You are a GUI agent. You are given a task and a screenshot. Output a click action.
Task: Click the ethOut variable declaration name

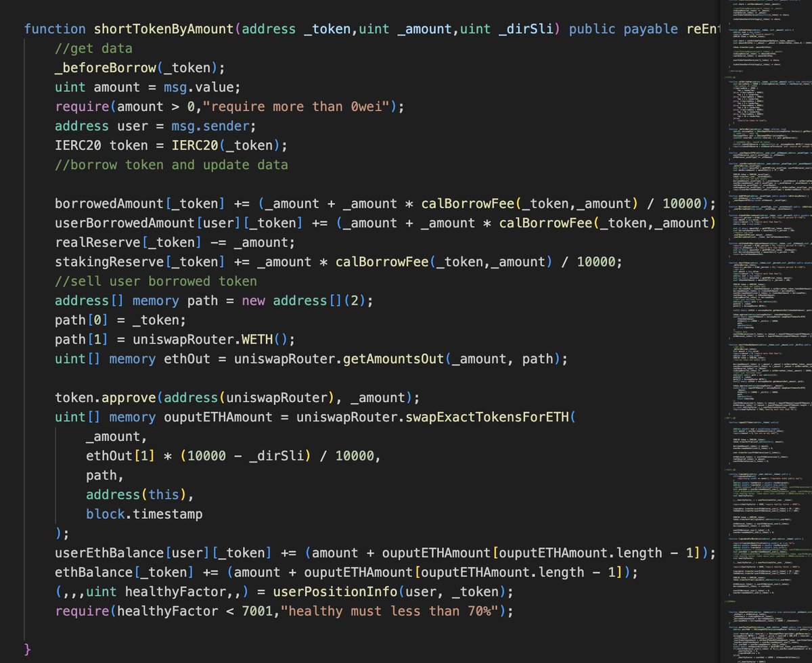click(187, 359)
